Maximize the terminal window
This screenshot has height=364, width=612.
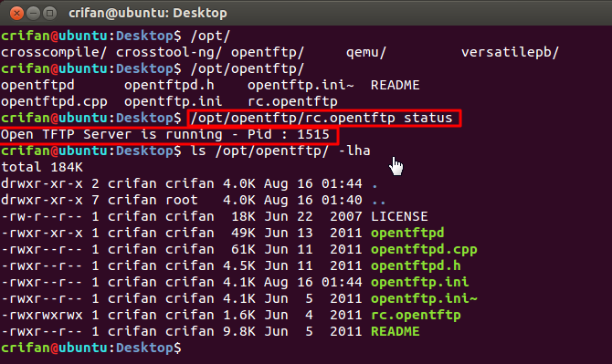(x=49, y=14)
